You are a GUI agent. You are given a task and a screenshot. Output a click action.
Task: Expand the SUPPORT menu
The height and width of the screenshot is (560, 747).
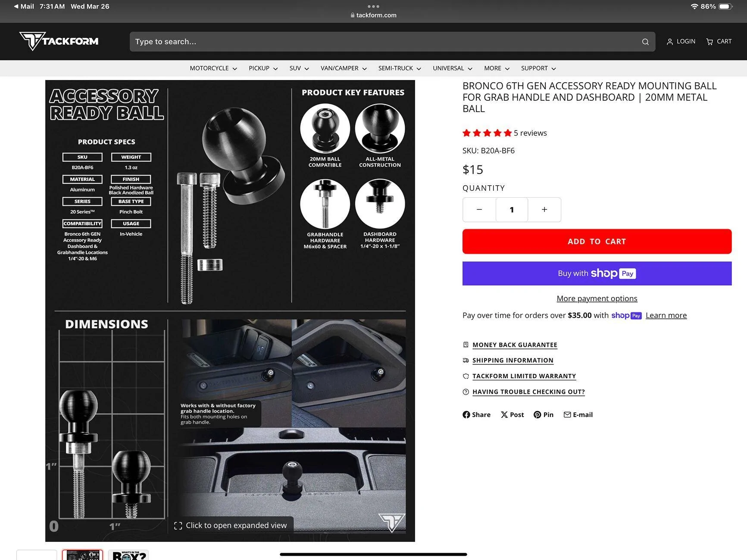pos(538,68)
